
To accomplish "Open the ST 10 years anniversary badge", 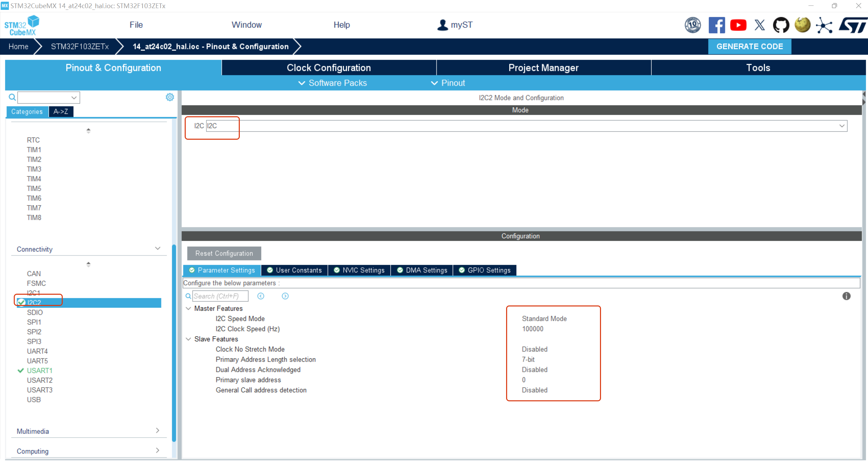I will [x=692, y=25].
